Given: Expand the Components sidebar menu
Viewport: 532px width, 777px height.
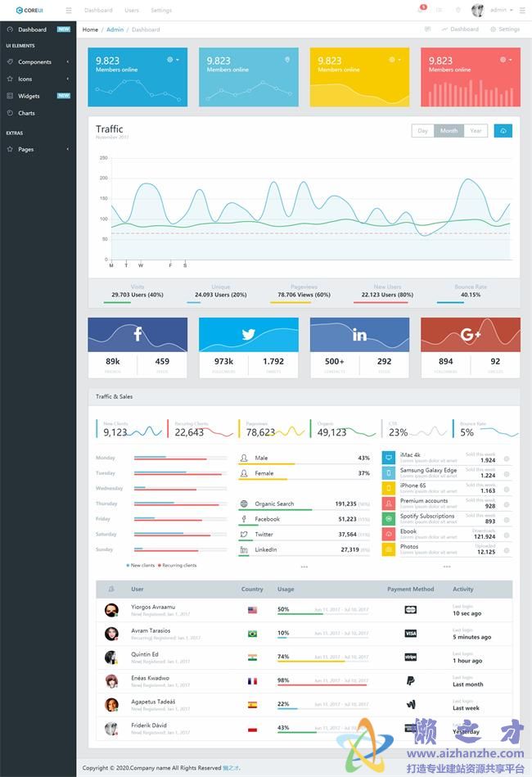Looking at the screenshot, I should point(38,62).
